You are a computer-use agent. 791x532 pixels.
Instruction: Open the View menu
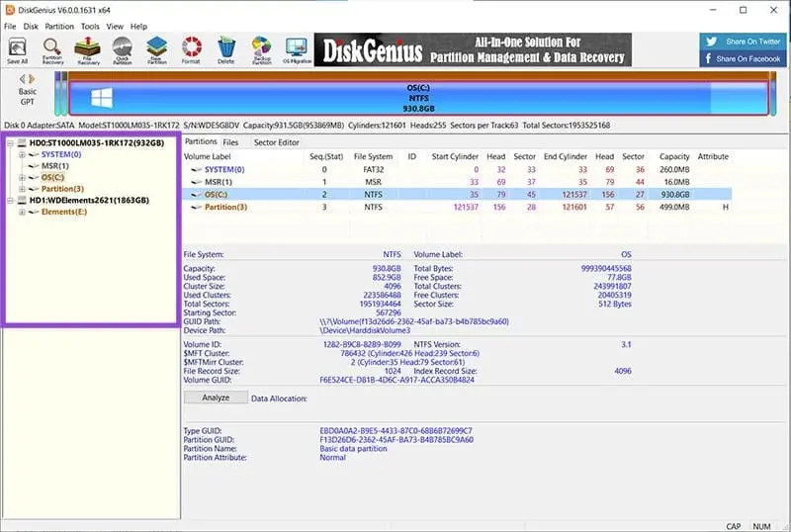[115, 27]
